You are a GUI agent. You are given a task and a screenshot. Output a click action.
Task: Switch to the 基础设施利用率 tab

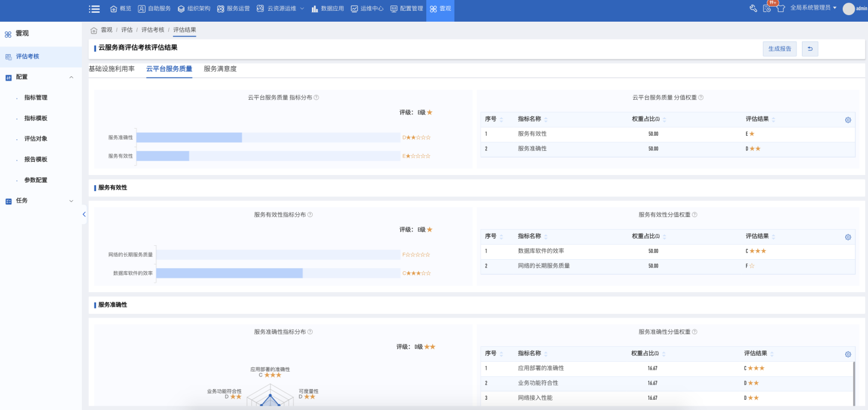pyautogui.click(x=111, y=69)
